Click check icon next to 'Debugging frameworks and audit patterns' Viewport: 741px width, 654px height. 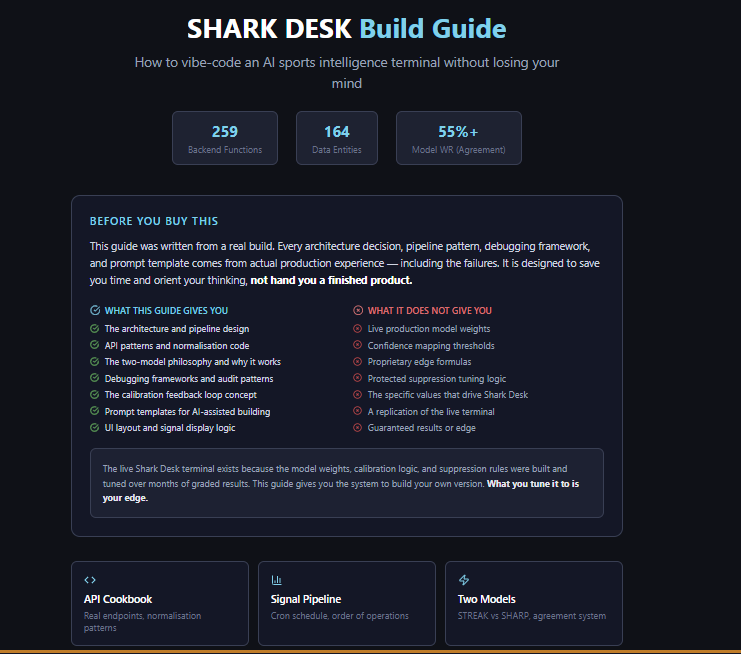click(95, 378)
